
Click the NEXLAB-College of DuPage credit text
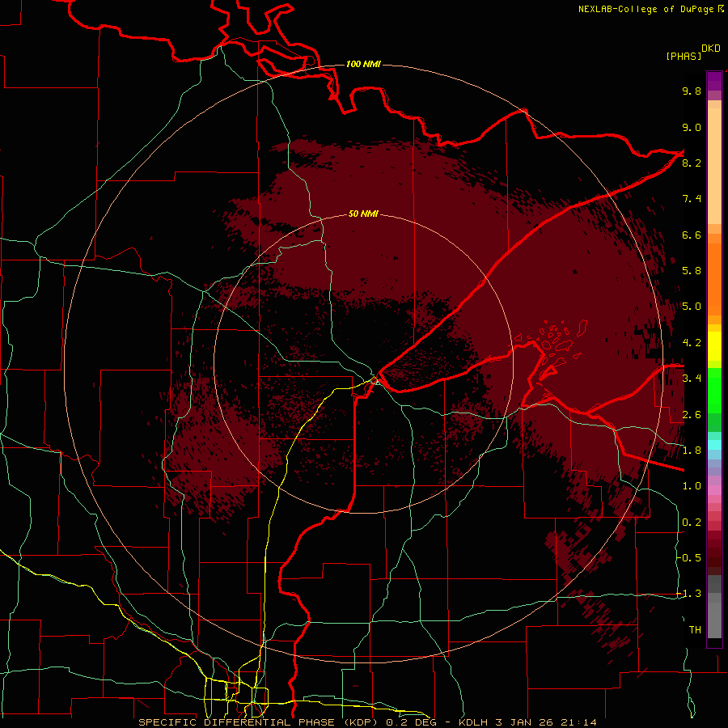click(645, 9)
